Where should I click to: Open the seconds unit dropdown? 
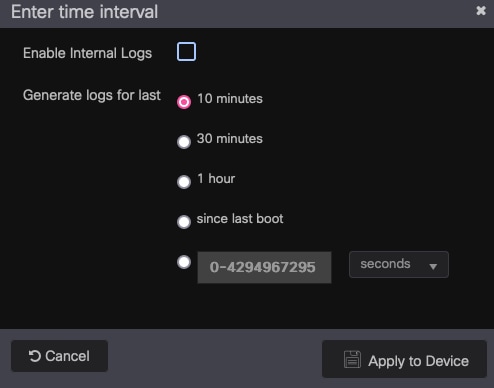pos(399,264)
